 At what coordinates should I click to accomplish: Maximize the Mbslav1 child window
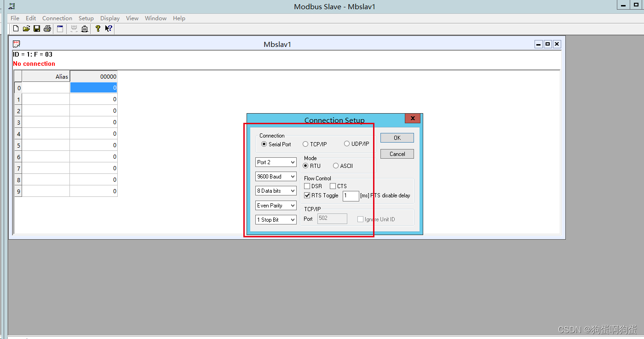pos(548,44)
